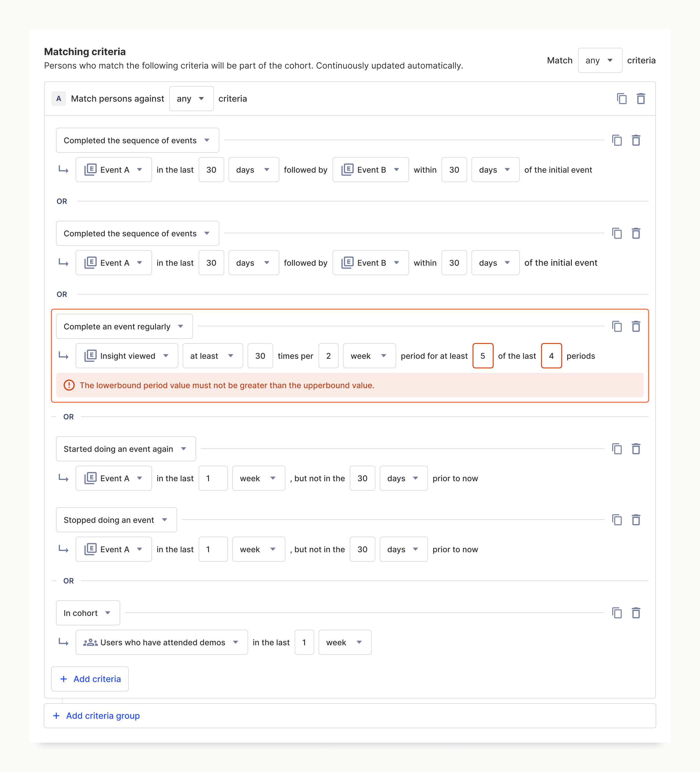Open 'Match persons against' any dropdown
This screenshot has height=772, width=700.
point(191,99)
